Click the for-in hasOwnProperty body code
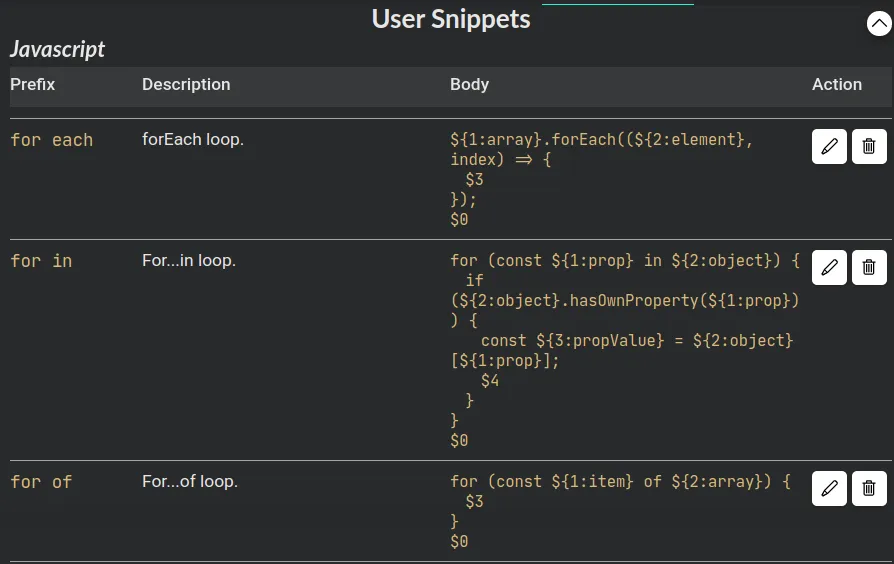This screenshot has width=894, height=564. click(x=625, y=350)
